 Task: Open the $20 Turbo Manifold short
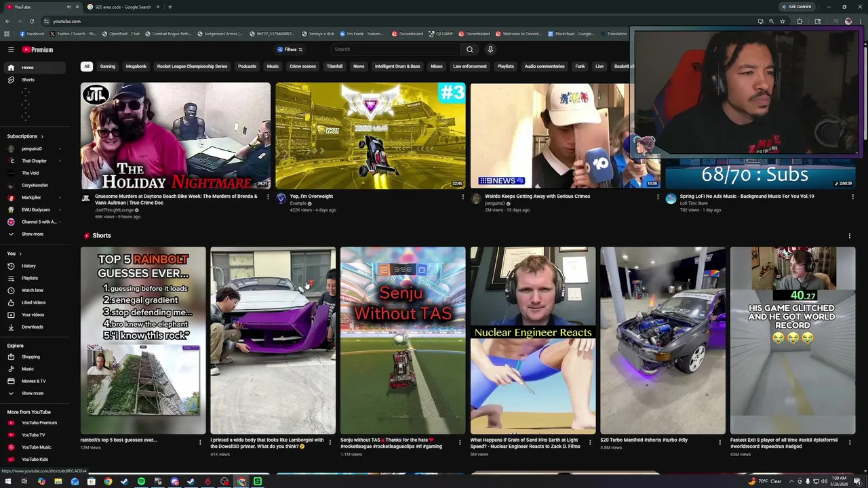(663, 340)
